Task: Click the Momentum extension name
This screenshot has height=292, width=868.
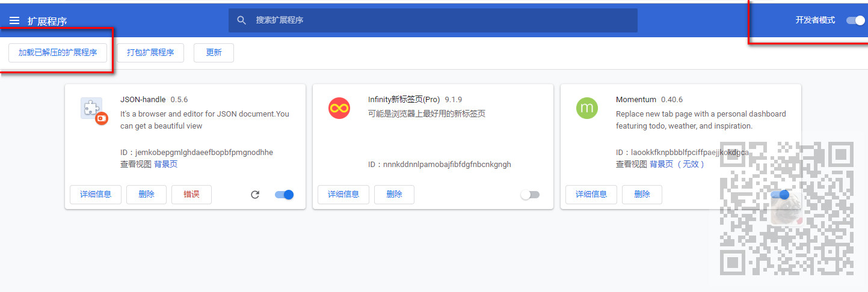Action: pos(636,99)
